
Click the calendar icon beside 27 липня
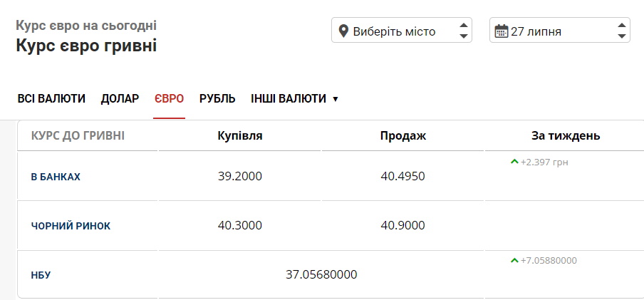click(x=501, y=31)
